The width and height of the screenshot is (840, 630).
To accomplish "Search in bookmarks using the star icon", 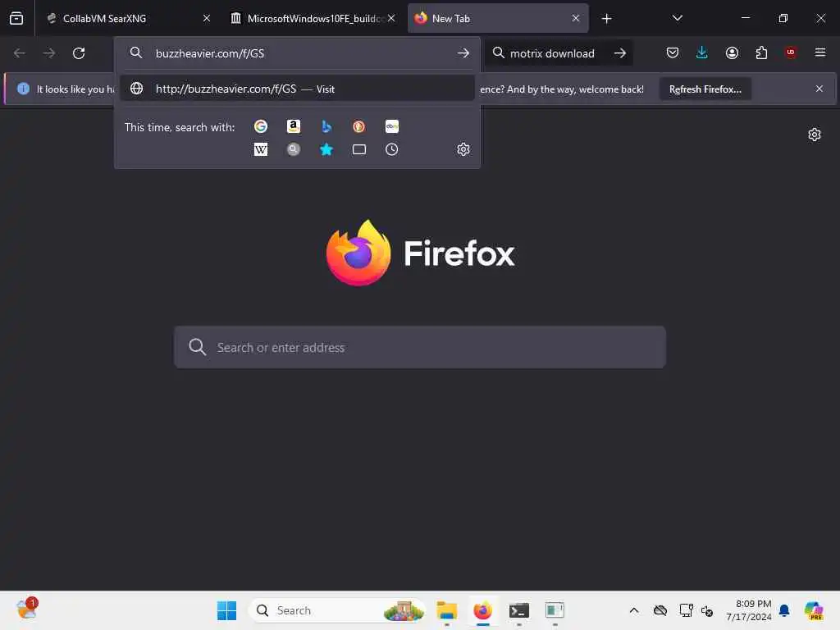I will (326, 149).
